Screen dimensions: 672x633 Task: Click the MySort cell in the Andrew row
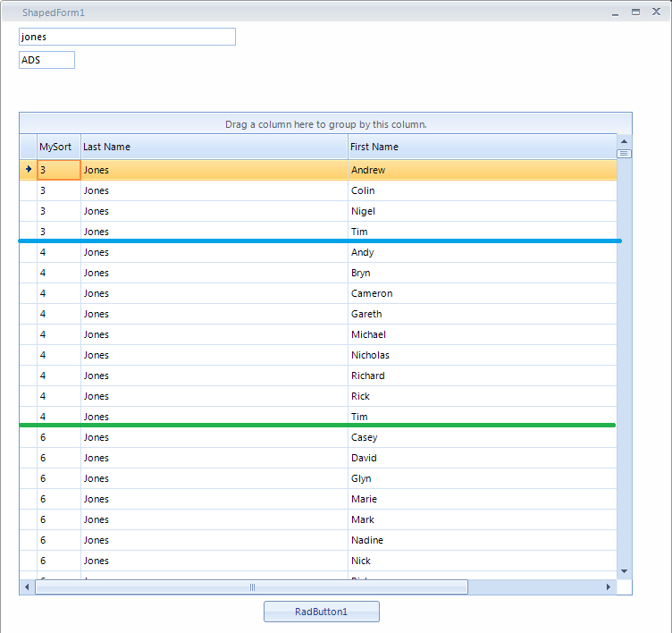point(59,170)
